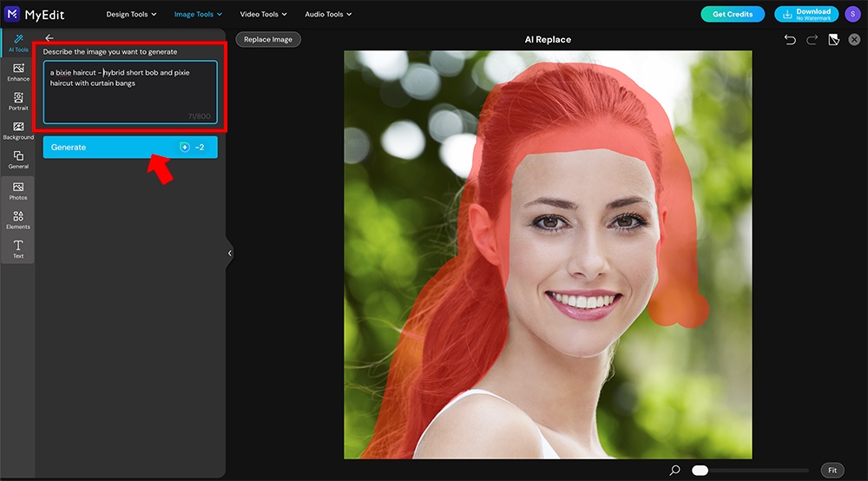Open the Image Tools dropdown menu
This screenshot has height=481, width=868.
198,15
